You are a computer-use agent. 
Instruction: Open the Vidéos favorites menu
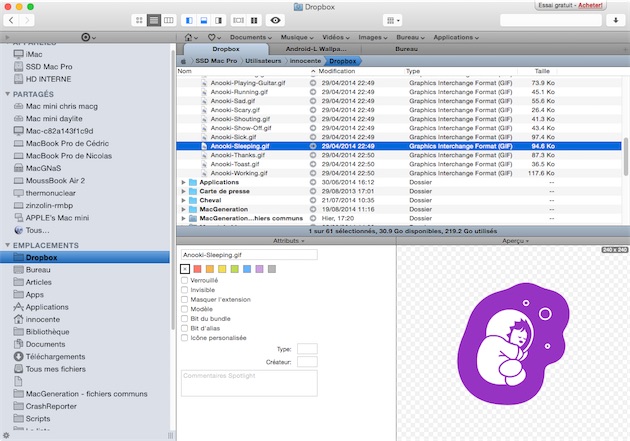point(336,37)
